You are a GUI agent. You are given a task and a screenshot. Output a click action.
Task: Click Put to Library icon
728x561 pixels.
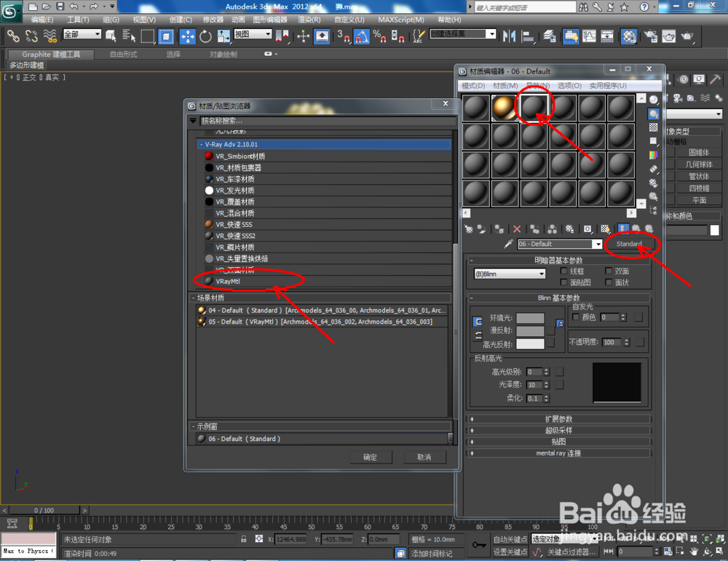point(570,228)
